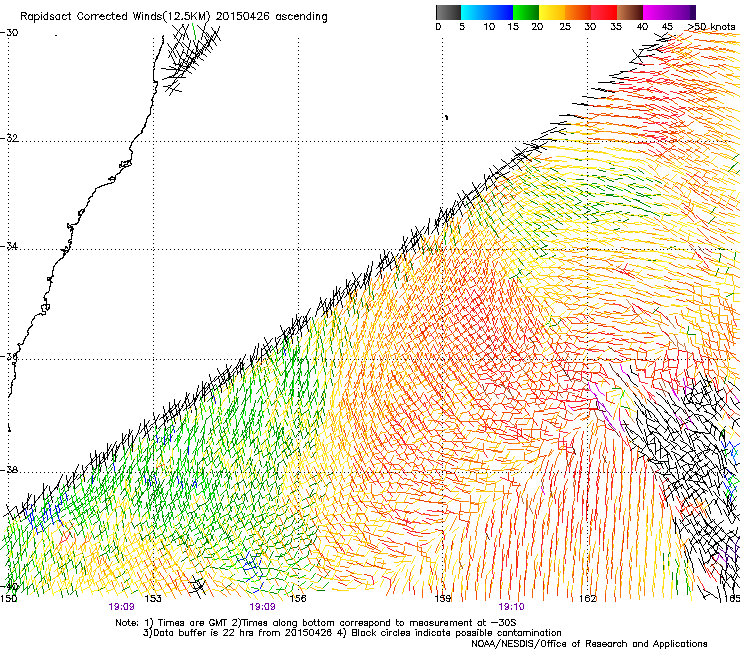This screenshot has width=740, height=650.
Task: Click the '162' longitude axis label
Action: click(588, 599)
